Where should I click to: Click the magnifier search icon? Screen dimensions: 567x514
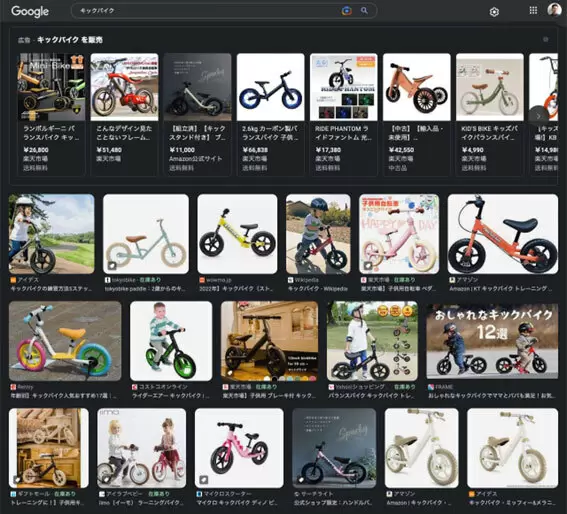tap(364, 10)
